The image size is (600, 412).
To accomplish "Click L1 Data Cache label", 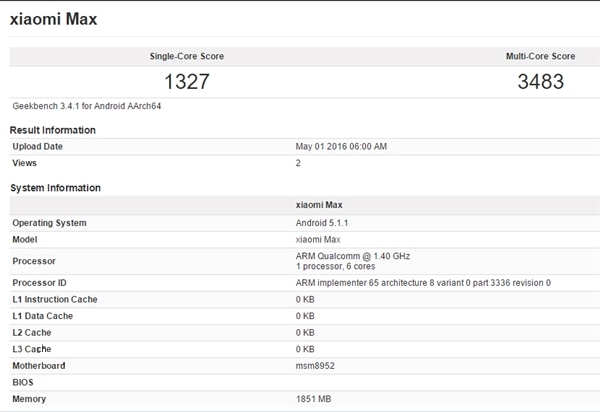I will click(x=42, y=316).
